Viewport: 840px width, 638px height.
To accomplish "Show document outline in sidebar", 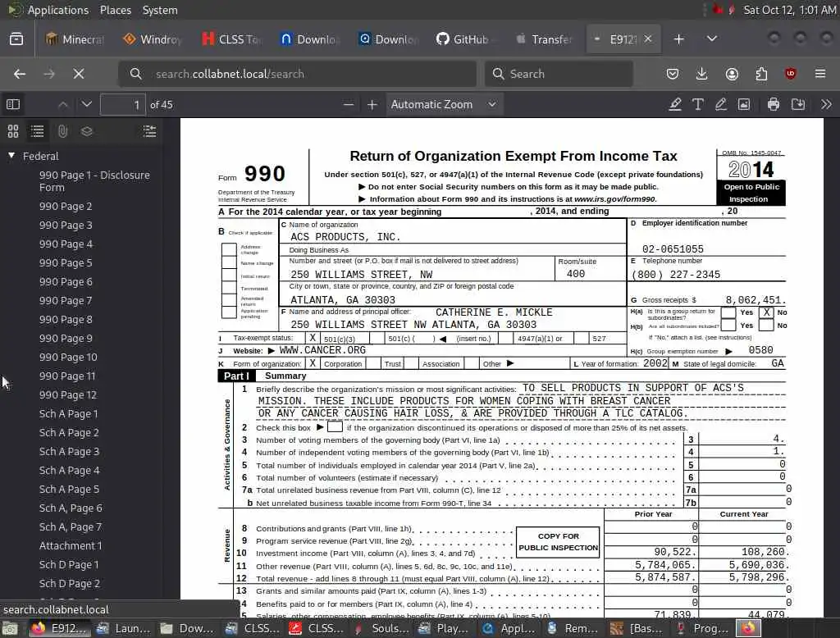I will pos(38,131).
